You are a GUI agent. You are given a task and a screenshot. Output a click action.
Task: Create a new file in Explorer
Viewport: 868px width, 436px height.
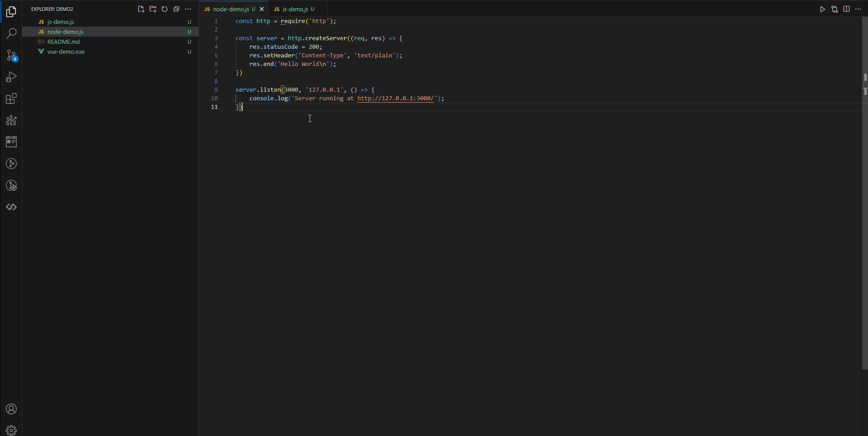coord(141,9)
